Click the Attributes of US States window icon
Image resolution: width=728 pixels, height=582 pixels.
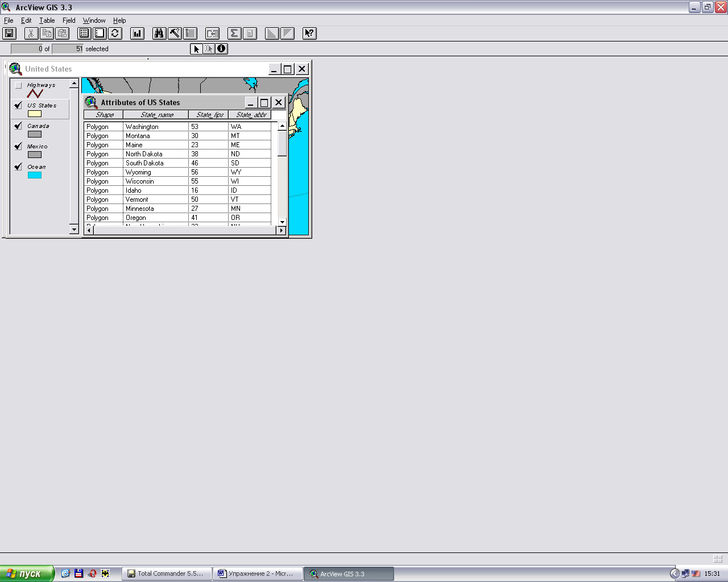coord(91,102)
